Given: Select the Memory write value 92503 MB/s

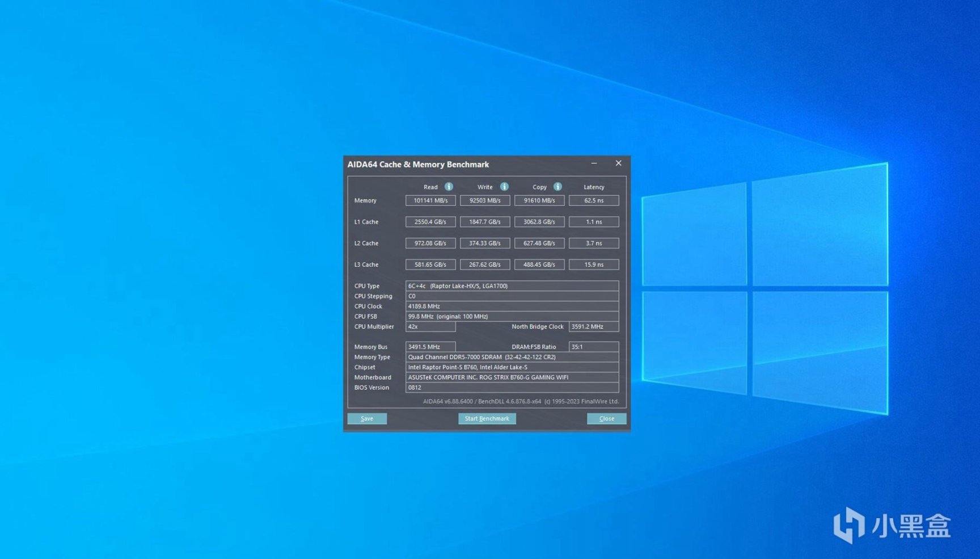Looking at the screenshot, I should [485, 200].
